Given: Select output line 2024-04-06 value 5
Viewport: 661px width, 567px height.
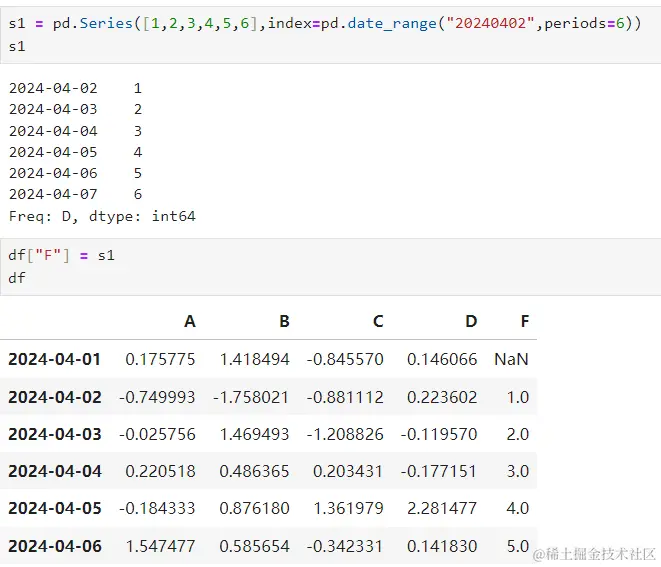Looking at the screenshot, I should coord(75,173).
